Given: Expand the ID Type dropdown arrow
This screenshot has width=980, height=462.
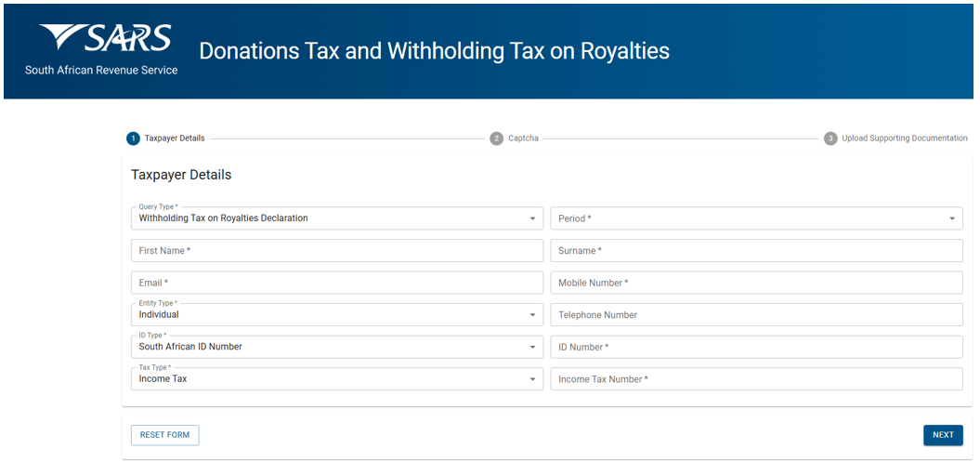Looking at the screenshot, I should (x=532, y=347).
